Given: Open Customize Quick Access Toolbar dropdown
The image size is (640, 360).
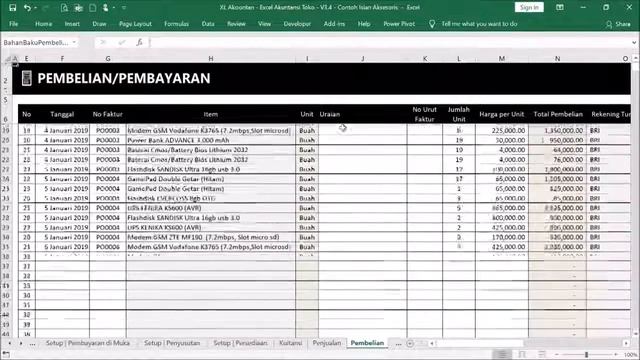Looking at the screenshot, I should (124, 8).
